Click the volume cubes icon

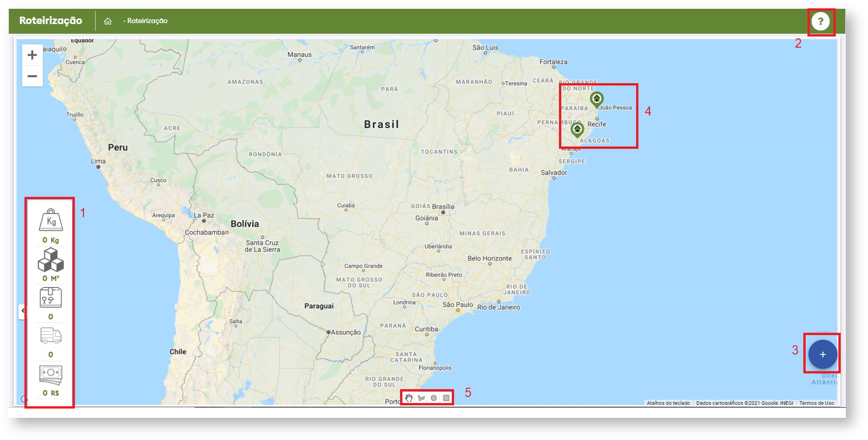click(51, 259)
